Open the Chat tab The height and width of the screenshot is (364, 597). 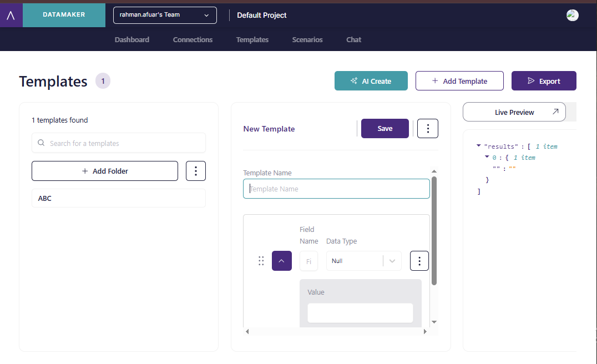pyautogui.click(x=354, y=39)
